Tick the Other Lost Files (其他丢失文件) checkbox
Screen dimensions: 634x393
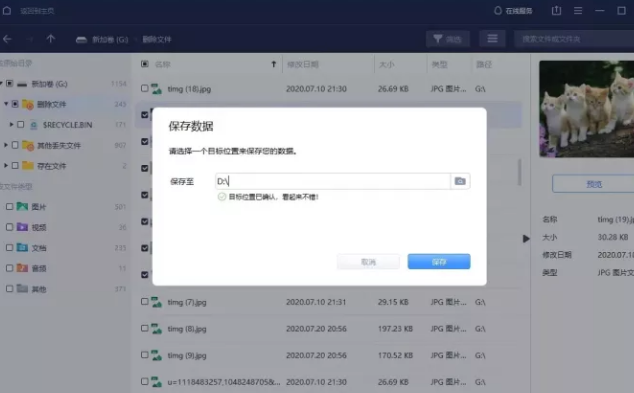pyautogui.click(x=15, y=145)
